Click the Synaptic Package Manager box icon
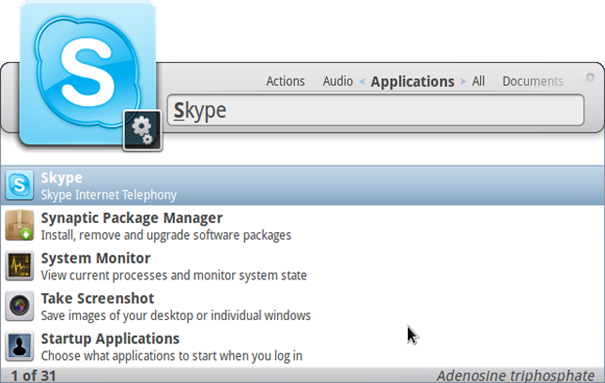605x383 pixels. [19, 225]
